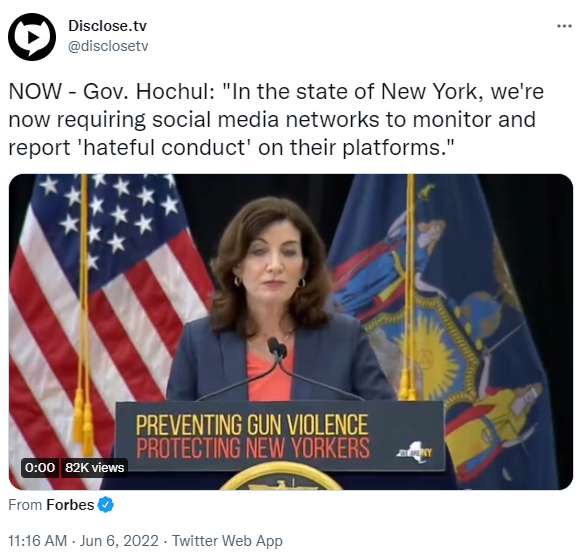
Task: Click the golden seal below the podium sign
Action: [x=280, y=477]
